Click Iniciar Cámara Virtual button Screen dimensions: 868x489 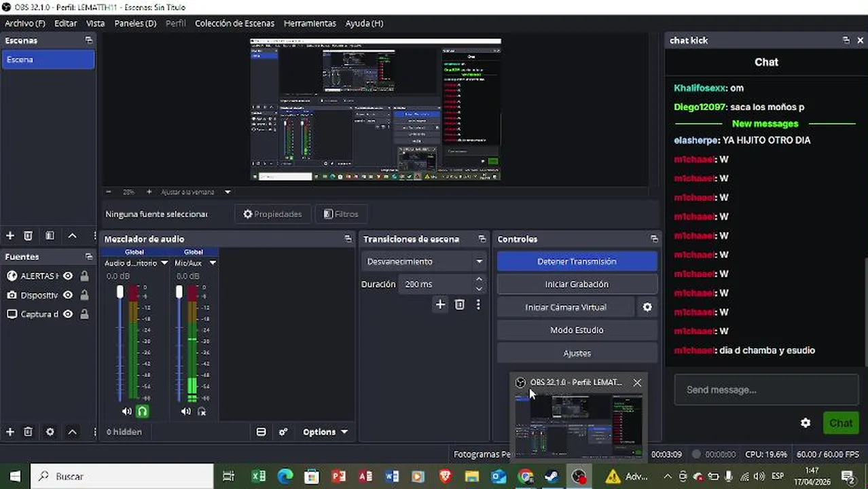point(566,307)
